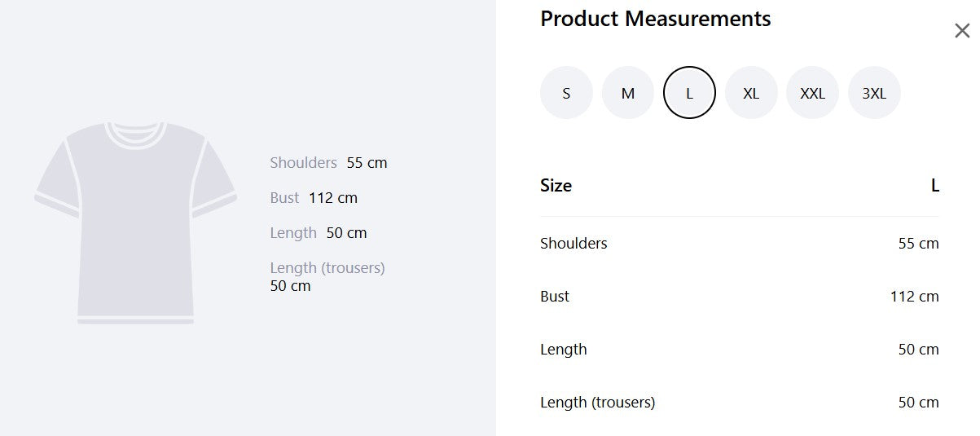Click the 112 cm value in the table

914,296
